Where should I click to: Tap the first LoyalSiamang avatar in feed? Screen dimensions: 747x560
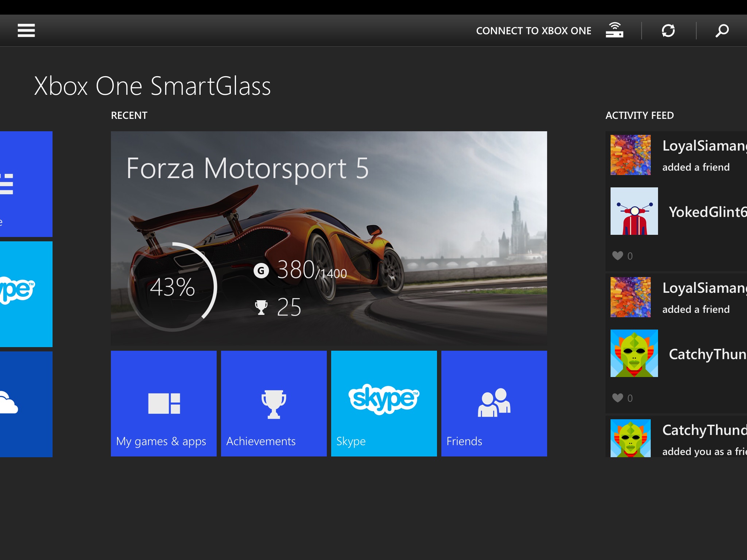click(631, 155)
